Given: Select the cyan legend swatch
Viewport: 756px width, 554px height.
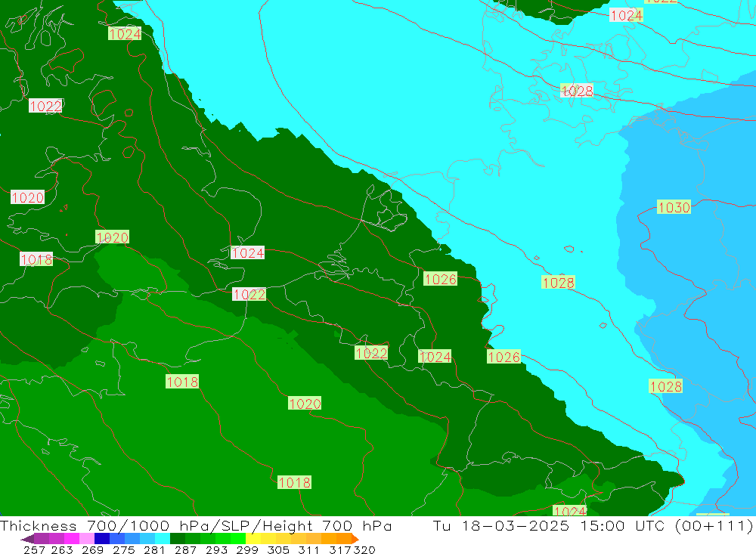Looking at the screenshot, I should tap(163, 539).
